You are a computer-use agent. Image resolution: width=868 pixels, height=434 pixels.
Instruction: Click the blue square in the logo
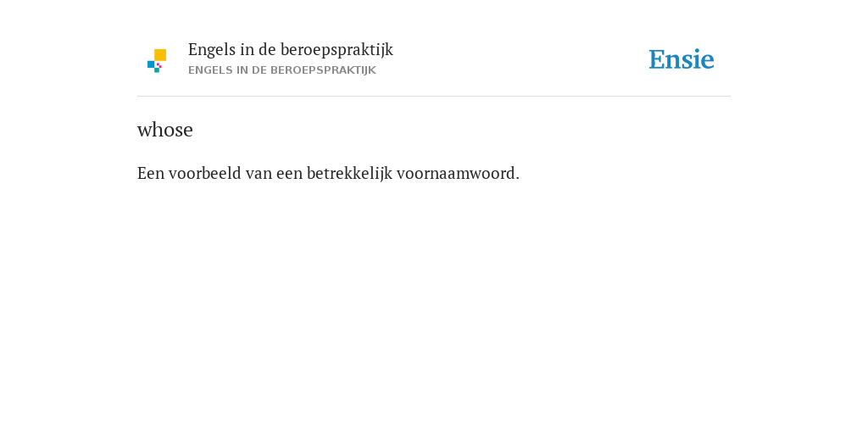(151, 64)
